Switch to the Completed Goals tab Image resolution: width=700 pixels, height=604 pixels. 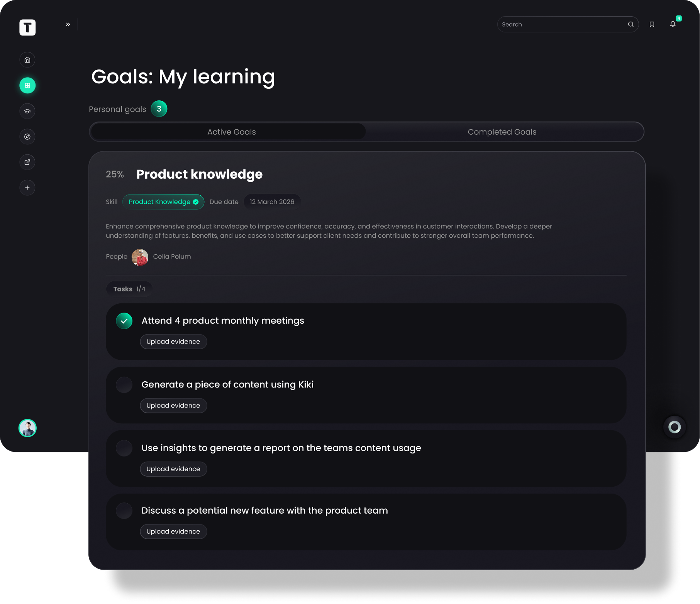502,132
